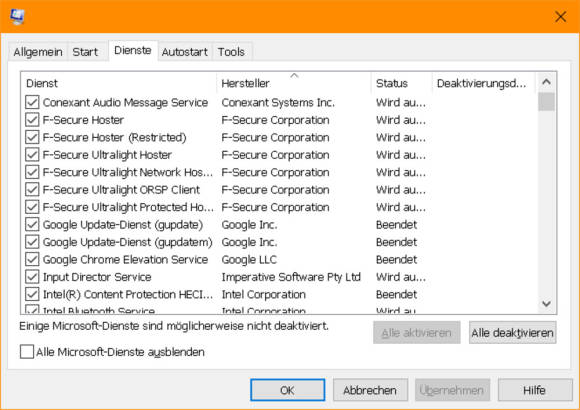Toggle F-Secure Ultralight Protected Ho... checkbox
The width and height of the screenshot is (580, 410).
click(32, 206)
